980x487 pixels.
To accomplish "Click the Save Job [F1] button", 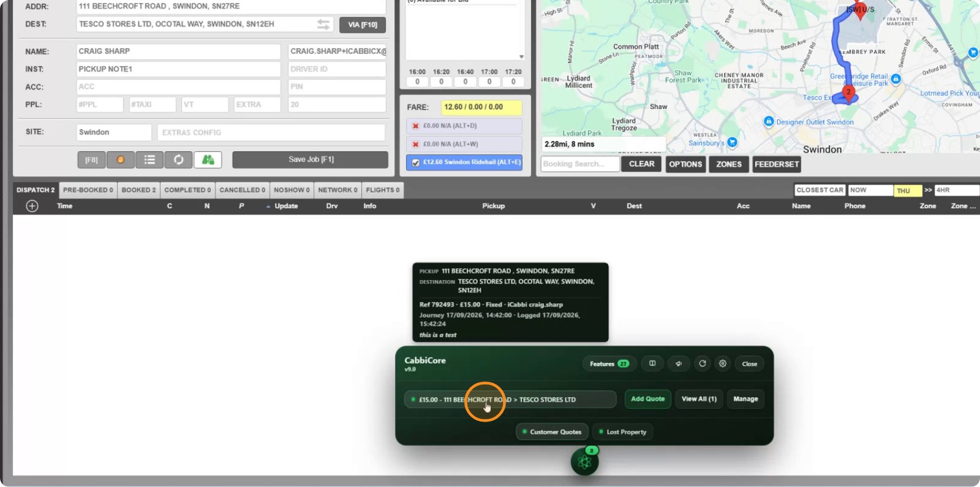I will click(310, 159).
